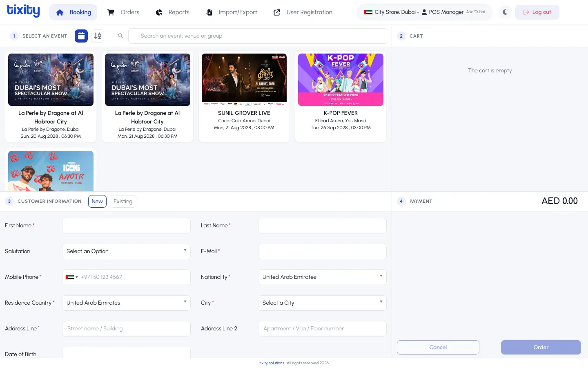Toggle dark mode moon icon
Image resolution: width=588 pixels, height=368 pixels.
[505, 12]
